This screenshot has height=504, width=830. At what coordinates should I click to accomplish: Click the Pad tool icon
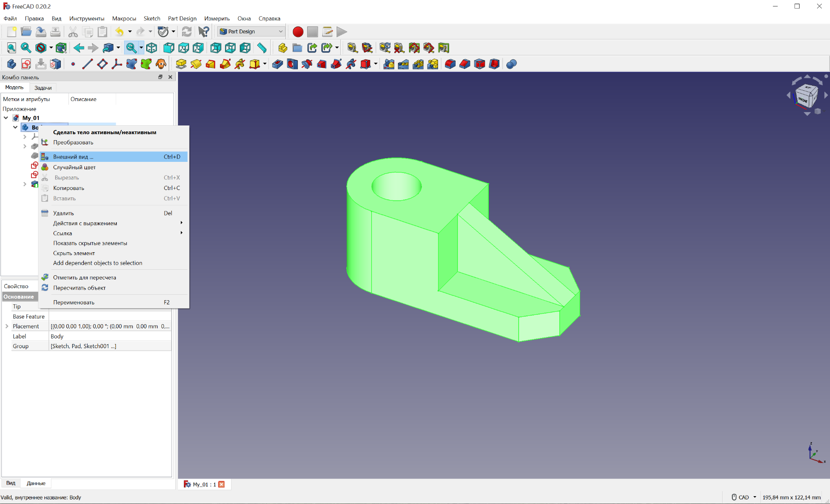[x=181, y=64]
